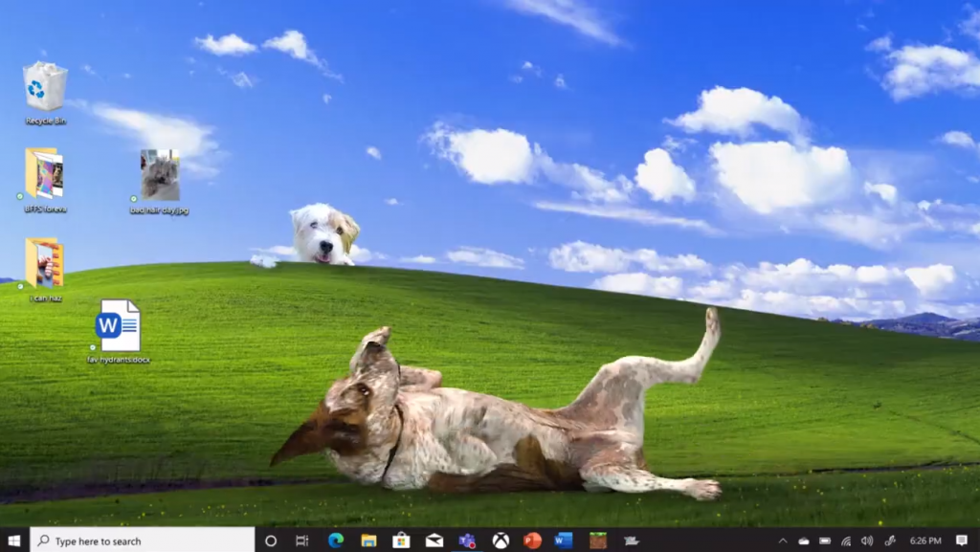Viewport: 980px width, 552px height.
Task: Open Microsoft Teams from the taskbar
Action: point(467,541)
